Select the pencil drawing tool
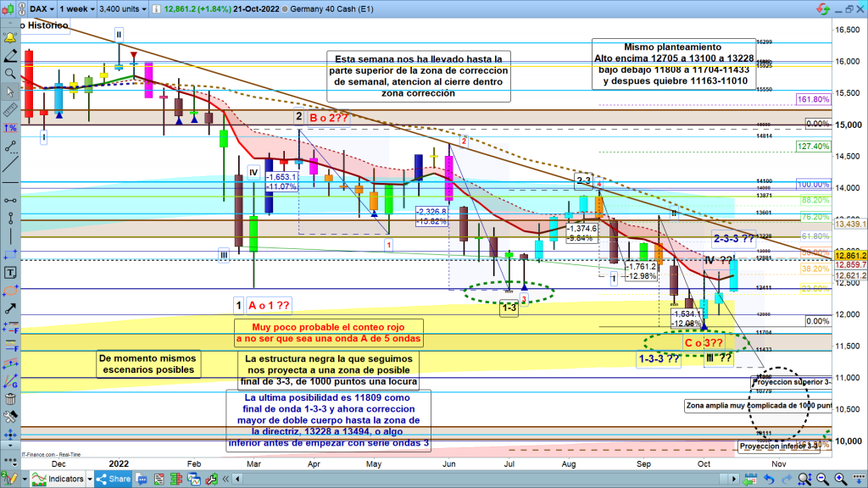This screenshot has height=488, width=868. 11,56
